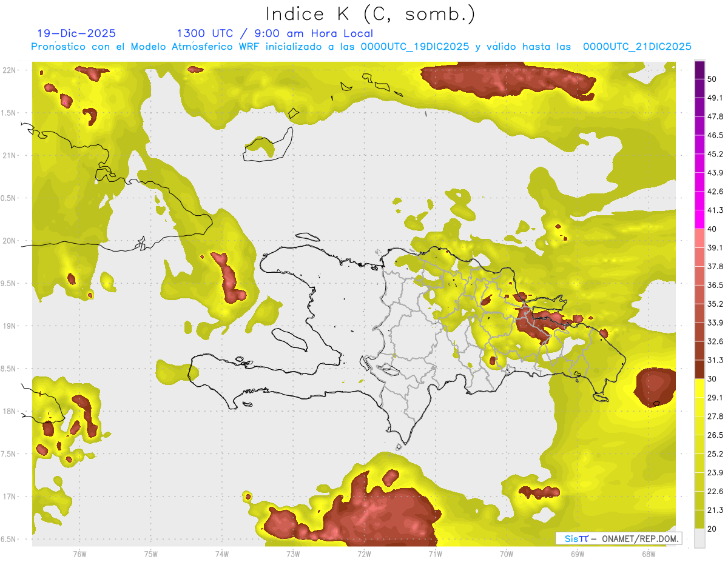The width and height of the screenshot is (728, 562).
Task: Click the colorbar value "36.5"
Action: (x=715, y=285)
